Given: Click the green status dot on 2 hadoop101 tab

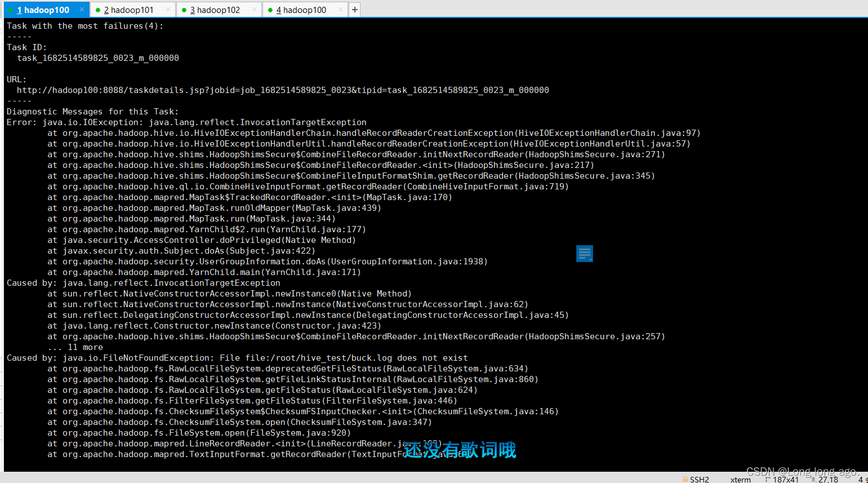Looking at the screenshot, I should point(98,10).
